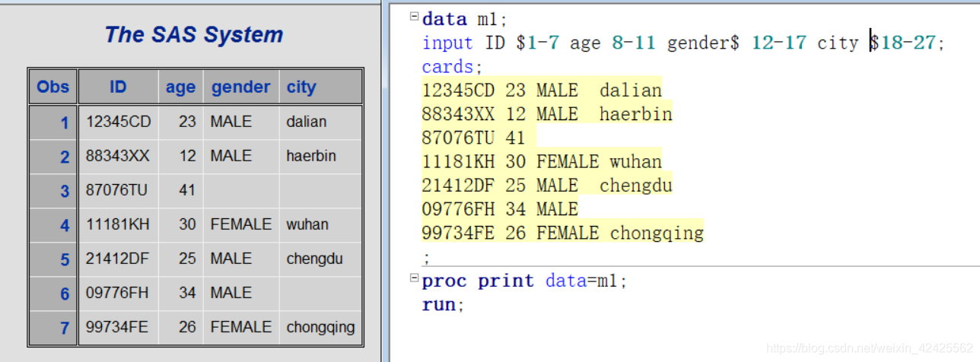Click the ID cell 21412DF in the table
Viewport: 980px width, 362px height.
pyautogui.click(x=118, y=259)
